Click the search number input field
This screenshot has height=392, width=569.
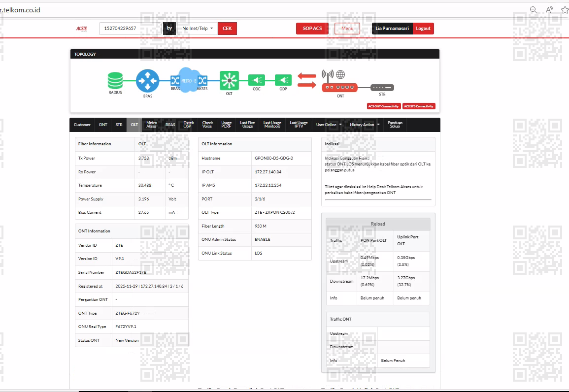click(x=130, y=28)
